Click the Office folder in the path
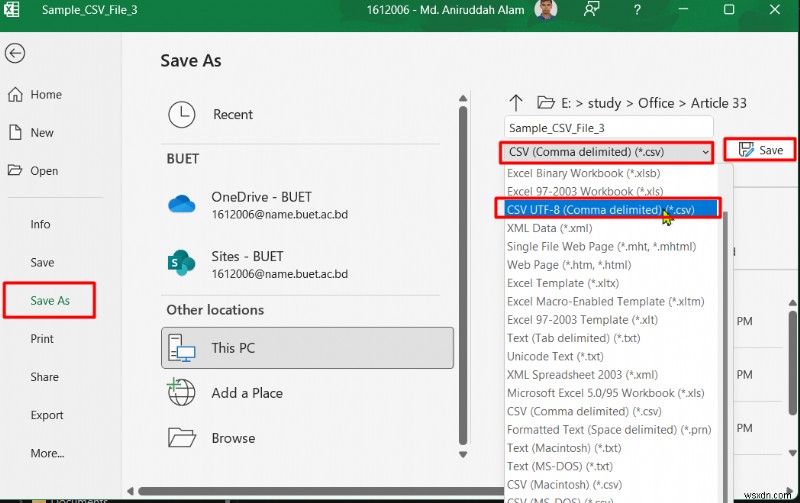 tap(656, 103)
